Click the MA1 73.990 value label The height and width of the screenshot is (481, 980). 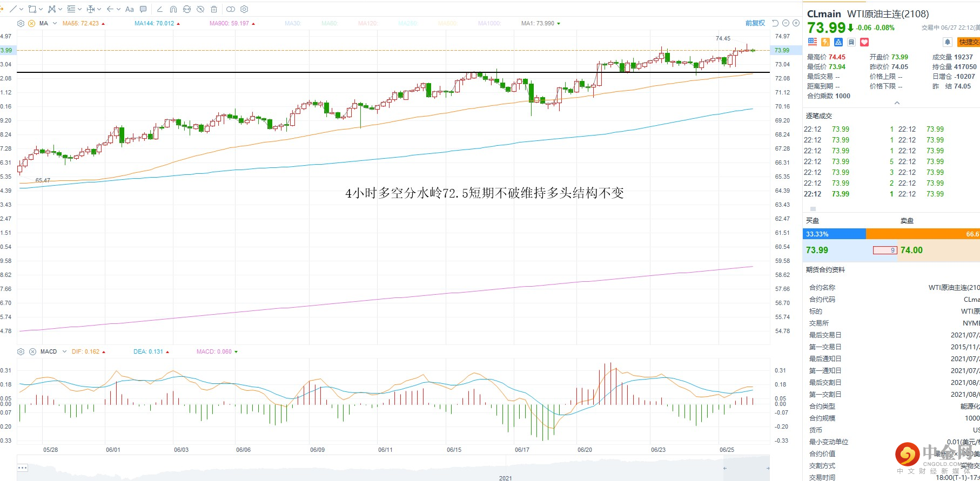pos(538,23)
